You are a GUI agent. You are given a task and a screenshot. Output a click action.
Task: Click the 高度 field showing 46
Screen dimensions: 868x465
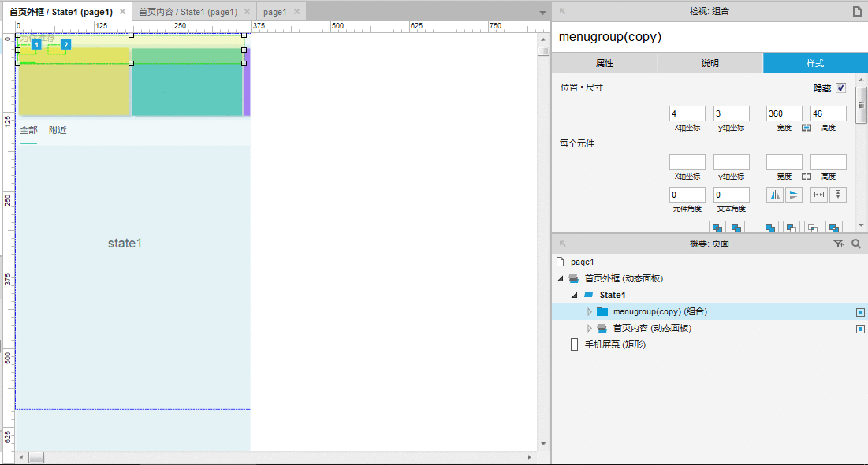pos(828,113)
